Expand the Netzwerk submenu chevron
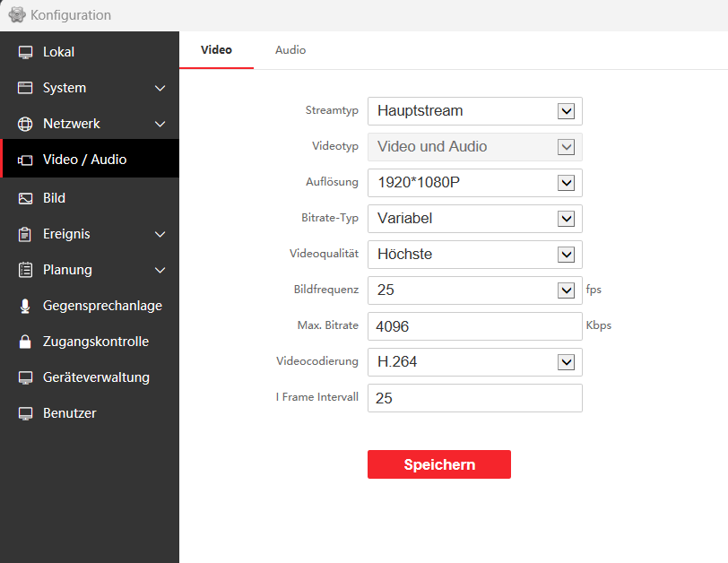 [x=160, y=124]
